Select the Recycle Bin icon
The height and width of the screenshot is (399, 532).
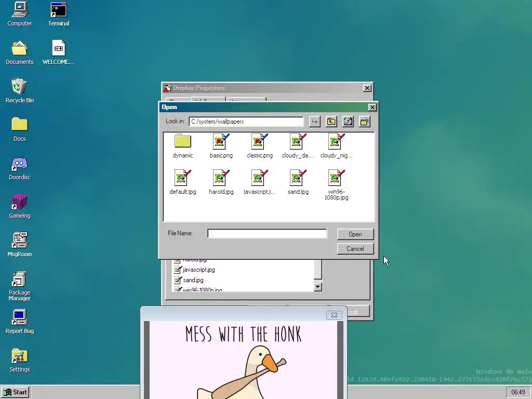19,91
